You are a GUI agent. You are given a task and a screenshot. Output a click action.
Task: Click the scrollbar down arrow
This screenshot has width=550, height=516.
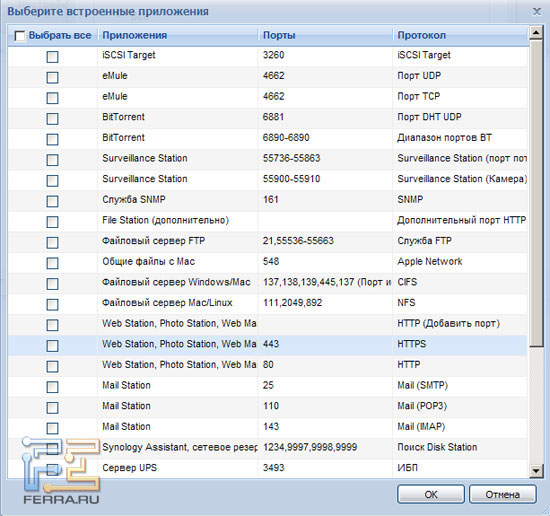[536, 470]
